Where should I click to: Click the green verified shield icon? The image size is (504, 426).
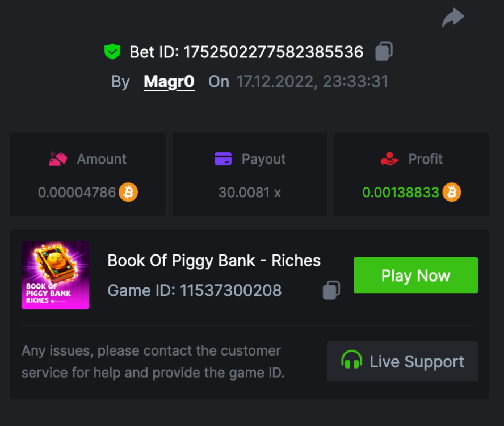tap(112, 52)
